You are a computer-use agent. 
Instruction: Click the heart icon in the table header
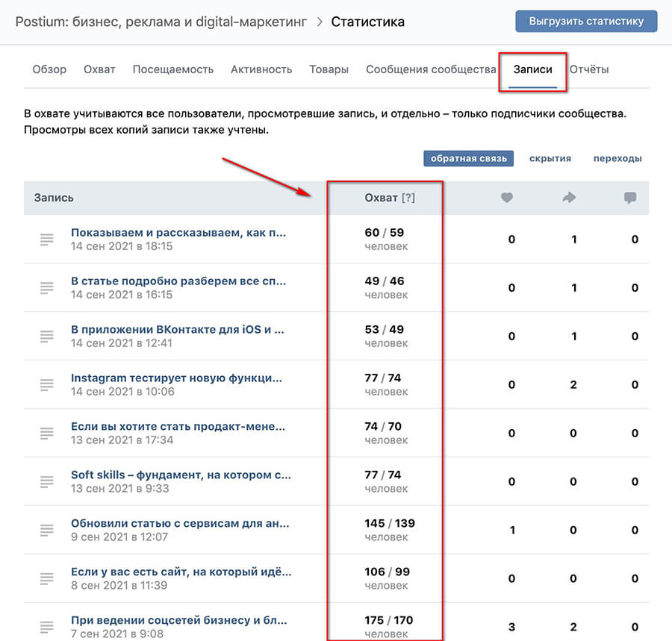coord(507,197)
